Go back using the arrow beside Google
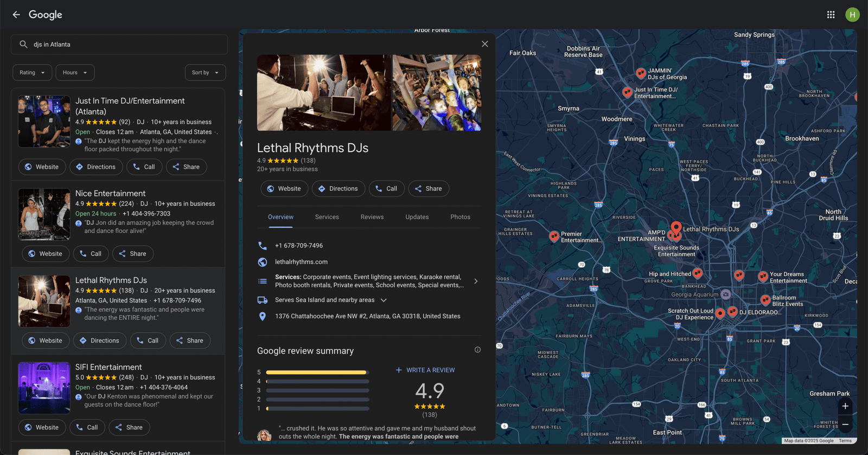Viewport: 868px width, 455px height. click(x=16, y=15)
